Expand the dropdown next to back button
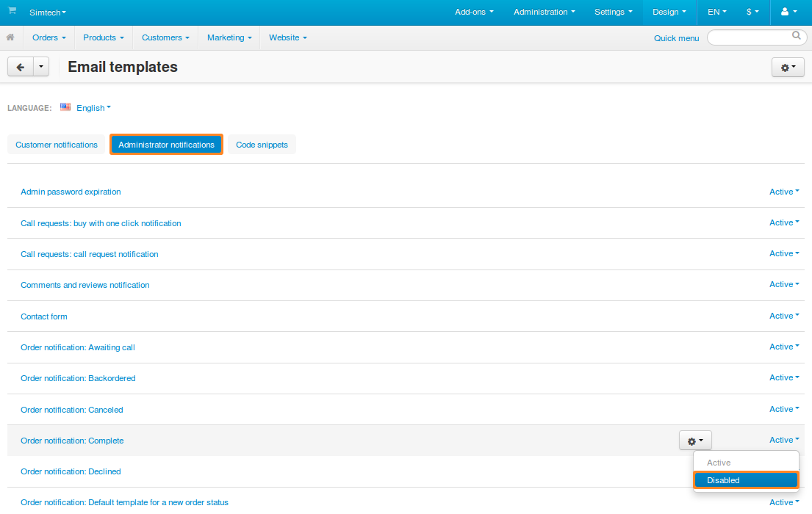812x514 pixels. (41, 67)
